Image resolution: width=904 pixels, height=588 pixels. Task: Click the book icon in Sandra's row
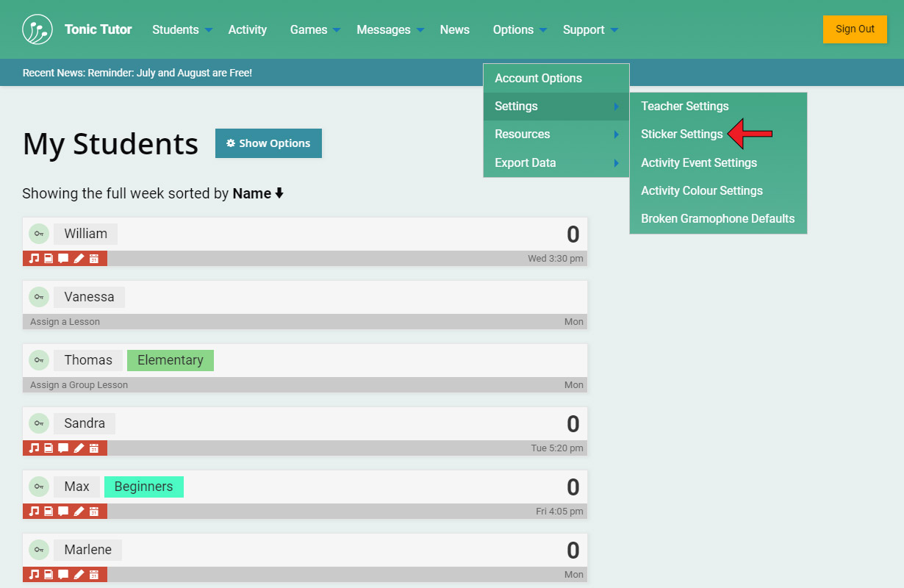tap(49, 448)
